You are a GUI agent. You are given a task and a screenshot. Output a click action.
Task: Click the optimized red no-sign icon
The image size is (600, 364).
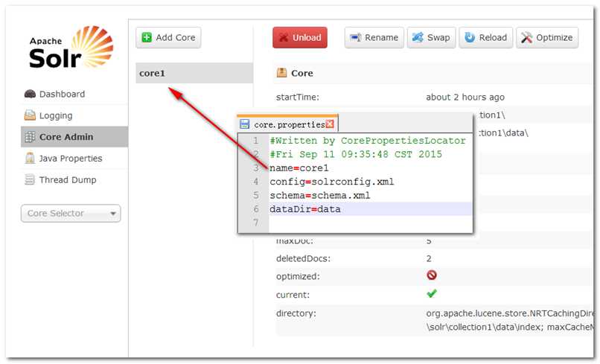click(x=432, y=275)
